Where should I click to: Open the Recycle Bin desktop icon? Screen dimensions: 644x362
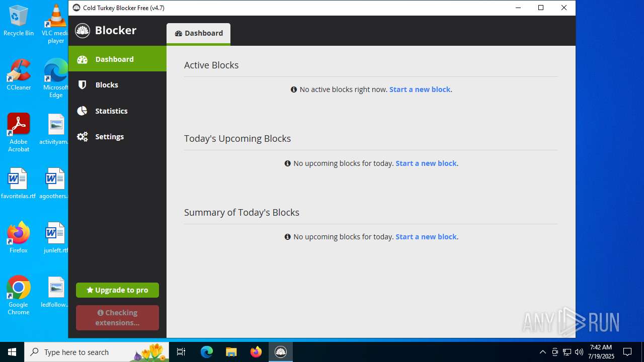coord(19,21)
